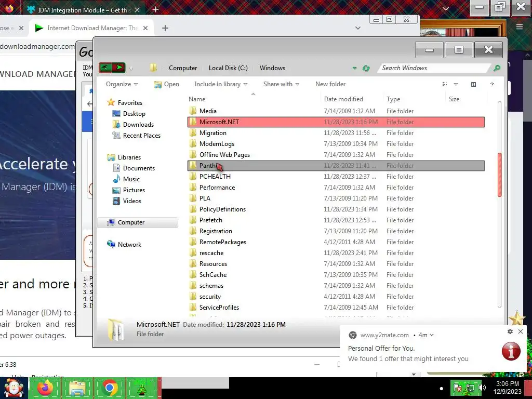Select the PCHEALTH folder icon
Viewport: 532px width, 399px height.
193,177
